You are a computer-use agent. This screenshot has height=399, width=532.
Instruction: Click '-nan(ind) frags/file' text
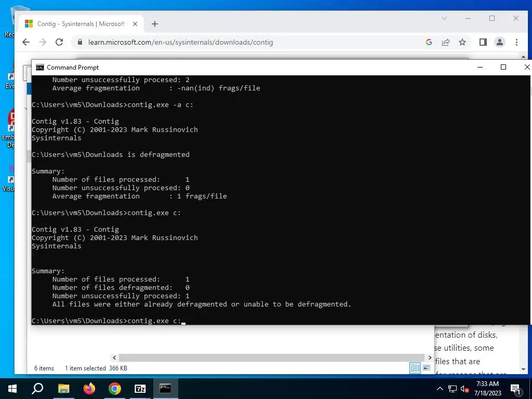219,88
